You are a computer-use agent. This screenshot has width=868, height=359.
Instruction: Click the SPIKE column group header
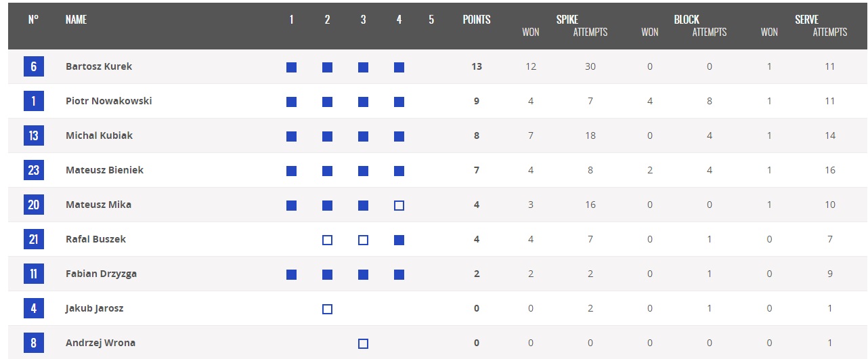567,20
